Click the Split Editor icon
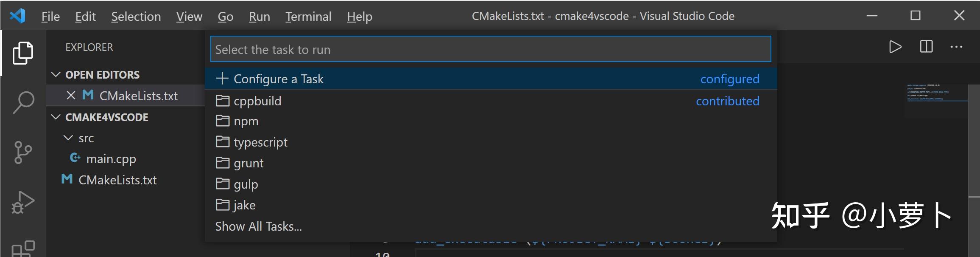The height and width of the screenshot is (257, 980). (x=927, y=47)
